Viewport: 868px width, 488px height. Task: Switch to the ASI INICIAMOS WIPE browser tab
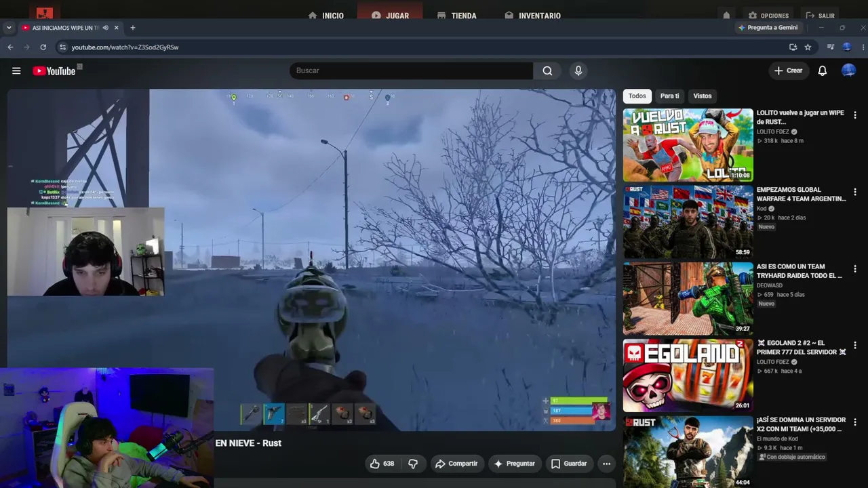click(66, 28)
